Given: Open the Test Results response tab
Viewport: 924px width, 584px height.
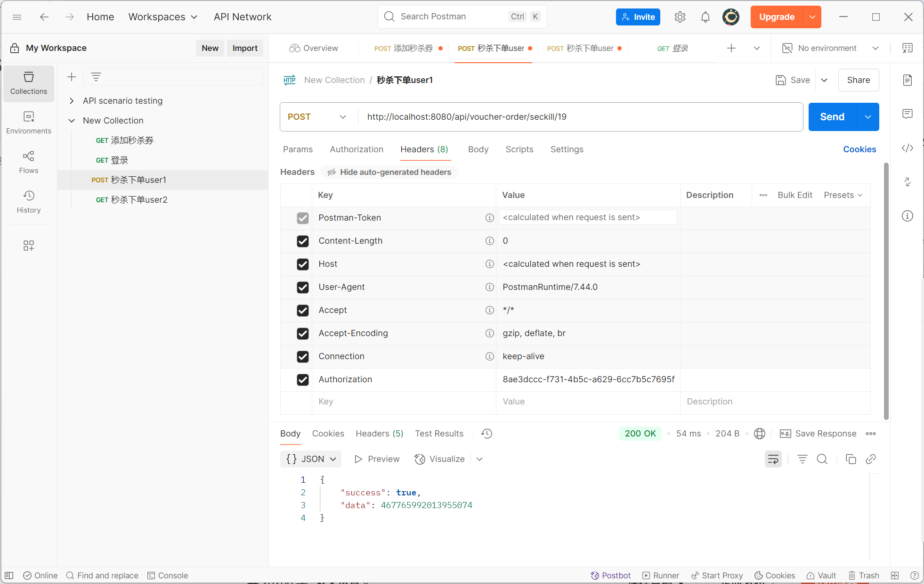Looking at the screenshot, I should tap(439, 433).
